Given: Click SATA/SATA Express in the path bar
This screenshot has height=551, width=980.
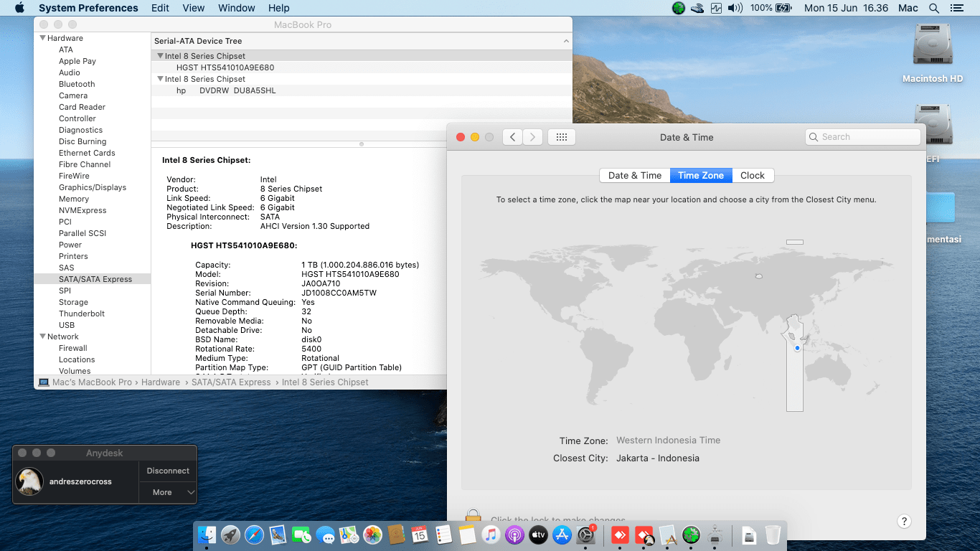Looking at the screenshot, I should point(231,382).
